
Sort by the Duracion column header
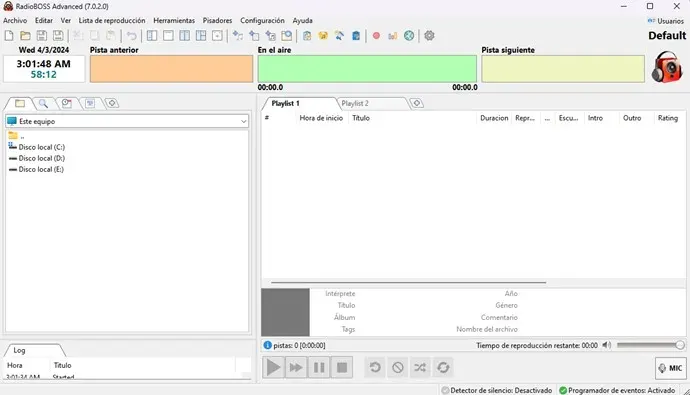click(x=494, y=118)
